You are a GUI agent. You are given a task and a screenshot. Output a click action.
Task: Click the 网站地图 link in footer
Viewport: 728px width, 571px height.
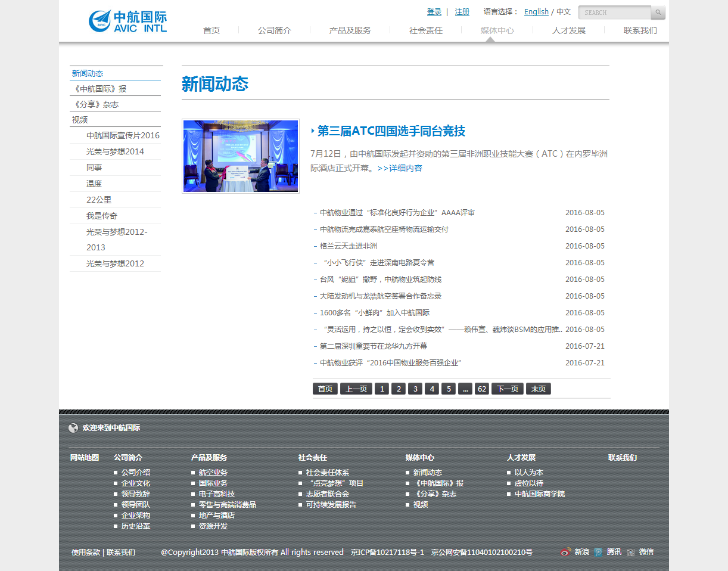click(83, 458)
